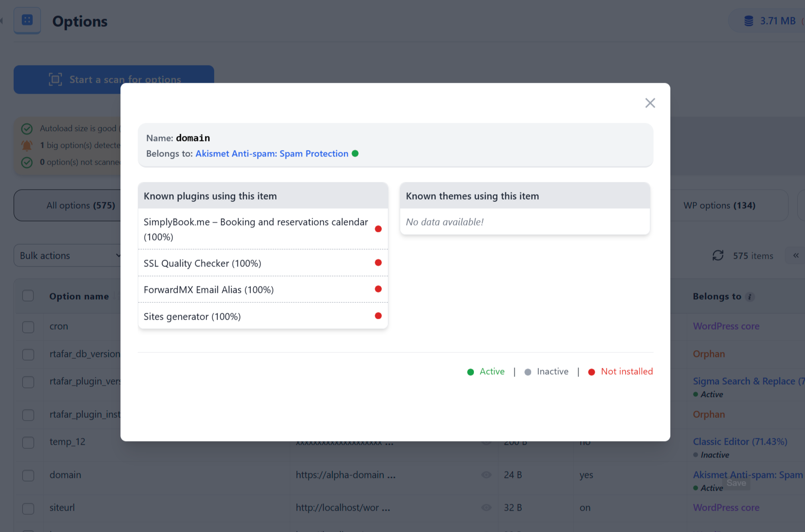This screenshot has width=805, height=532.
Task: Click the database storage icon showing 3.71 MB
Action: coord(749,20)
